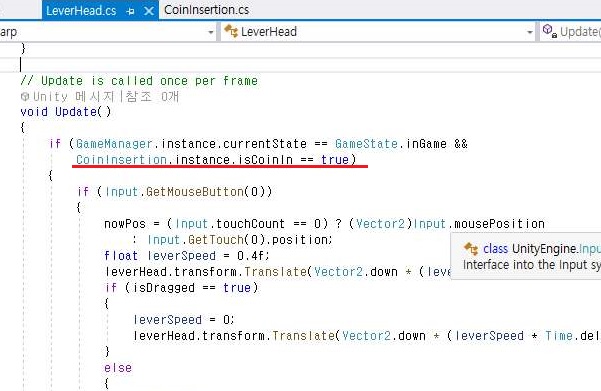Click 'CoinInsertion' in the underlined line
601x391 pixels.
pos(121,159)
